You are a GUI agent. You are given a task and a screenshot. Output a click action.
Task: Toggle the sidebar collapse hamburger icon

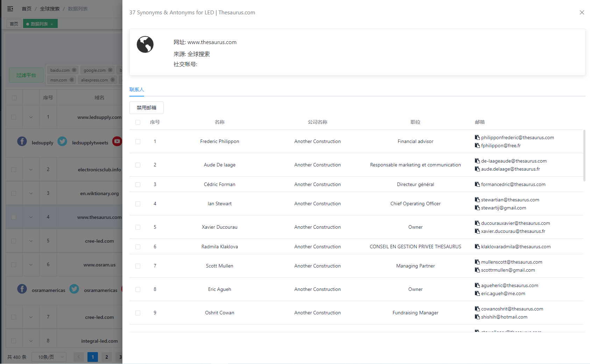(x=10, y=9)
